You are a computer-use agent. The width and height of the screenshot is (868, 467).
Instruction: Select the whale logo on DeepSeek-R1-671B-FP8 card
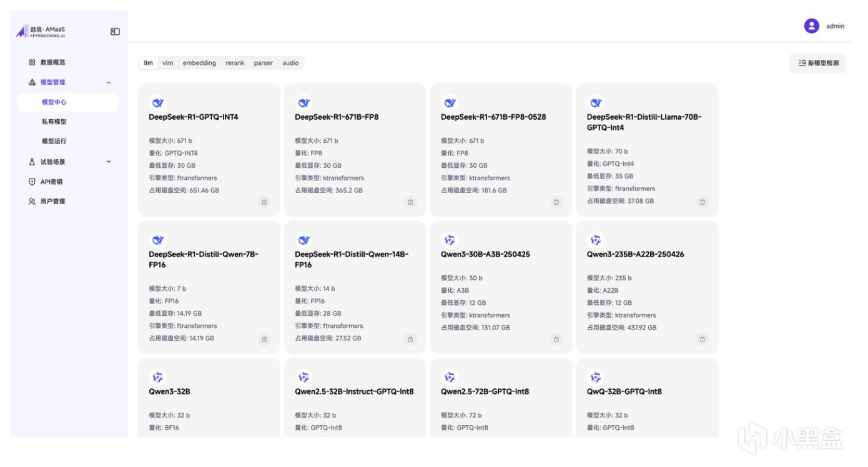click(x=304, y=103)
